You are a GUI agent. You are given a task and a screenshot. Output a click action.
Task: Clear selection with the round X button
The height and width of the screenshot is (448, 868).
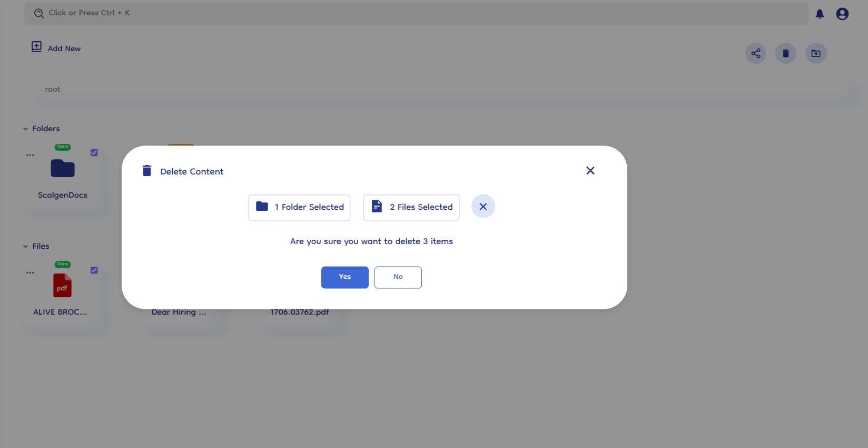(483, 207)
